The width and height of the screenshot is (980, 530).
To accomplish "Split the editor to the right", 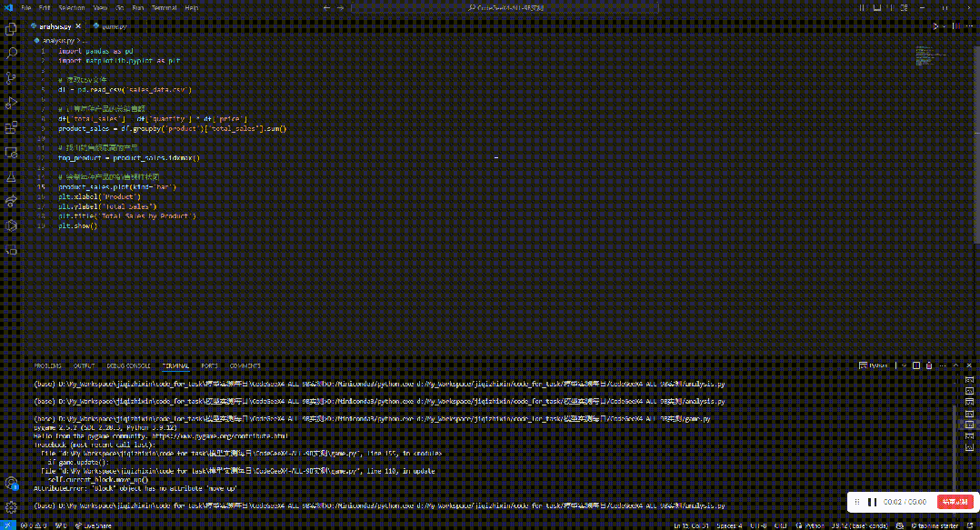I will tap(956, 26).
